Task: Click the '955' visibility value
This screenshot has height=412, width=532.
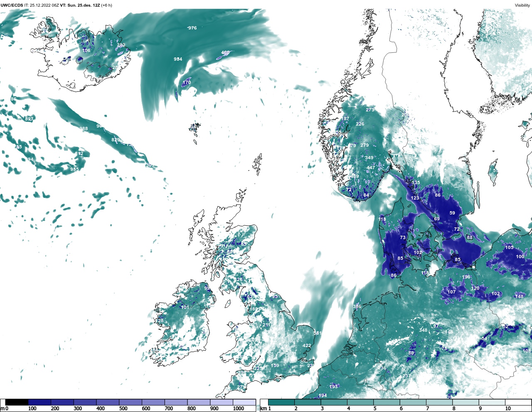Action: 74,170
